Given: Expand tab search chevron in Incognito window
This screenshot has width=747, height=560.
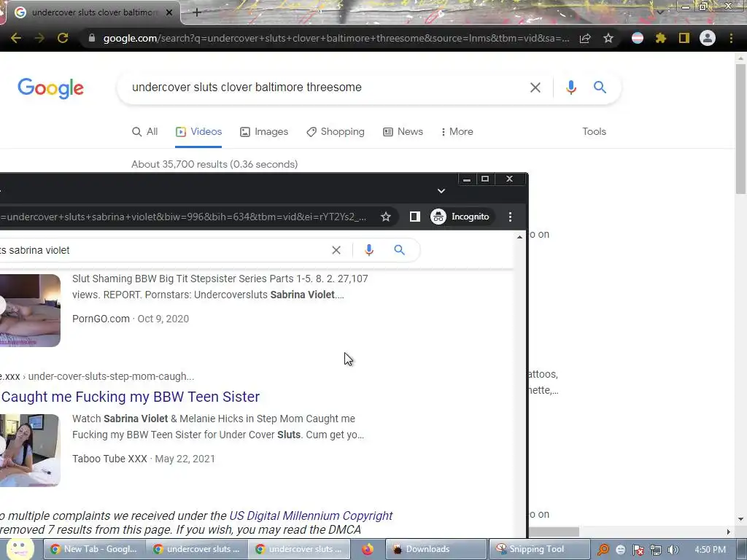Looking at the screenshot, I should [441, 191].
